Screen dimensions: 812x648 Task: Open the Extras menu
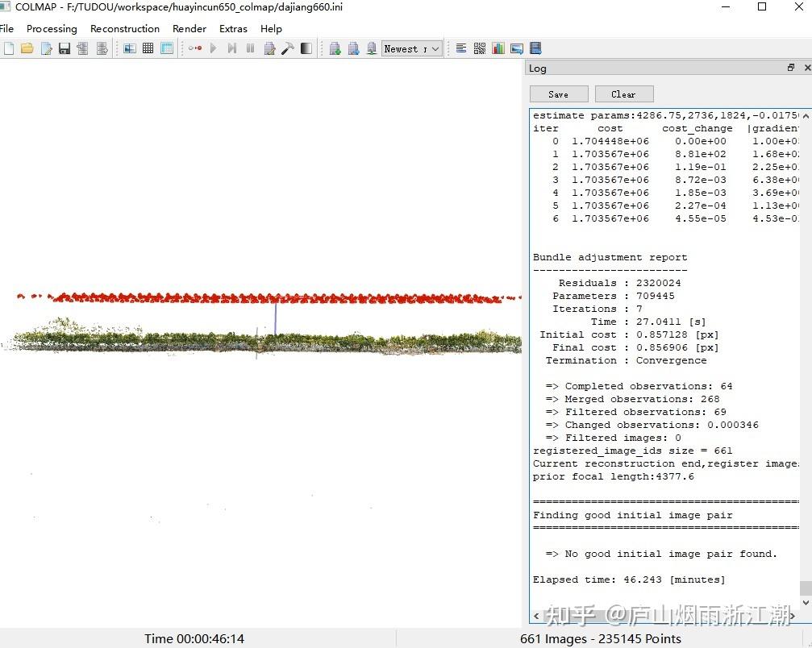[233, 28]
